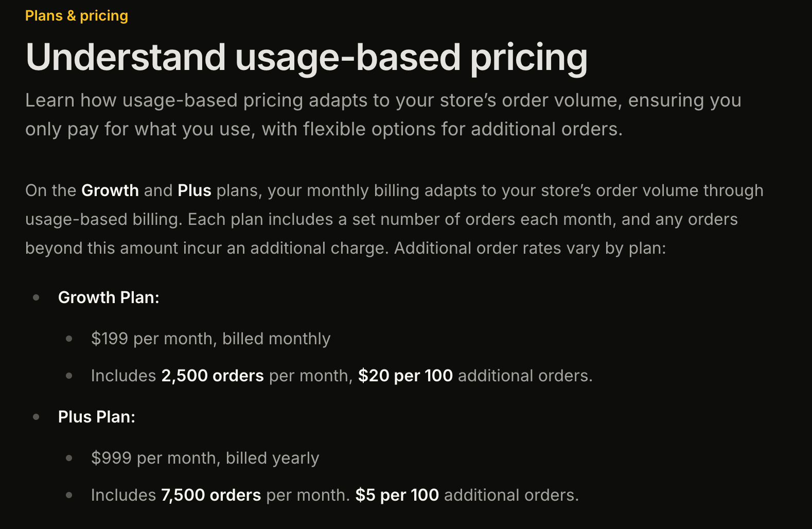Click the Understand usage-based pricing heading
This screenshot has height=529, width=812.
(307, 57)
